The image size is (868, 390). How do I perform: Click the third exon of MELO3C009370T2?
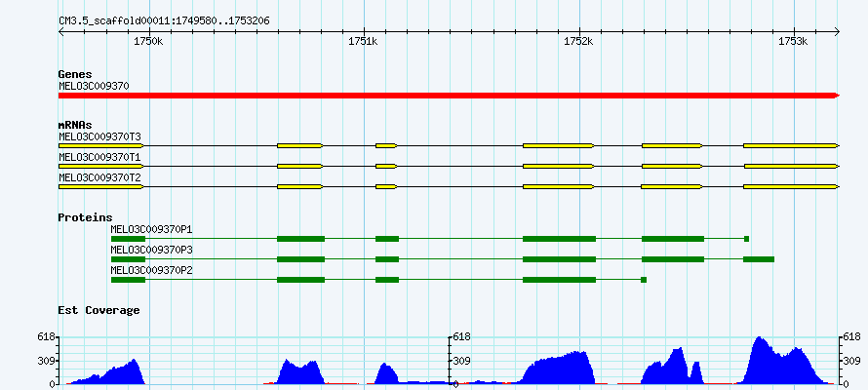(386, 187)
